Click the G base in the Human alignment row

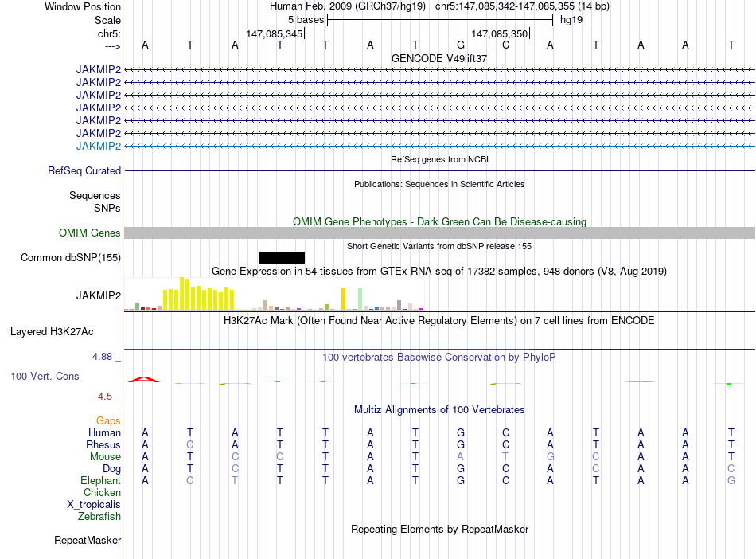(x=461, y=432)
